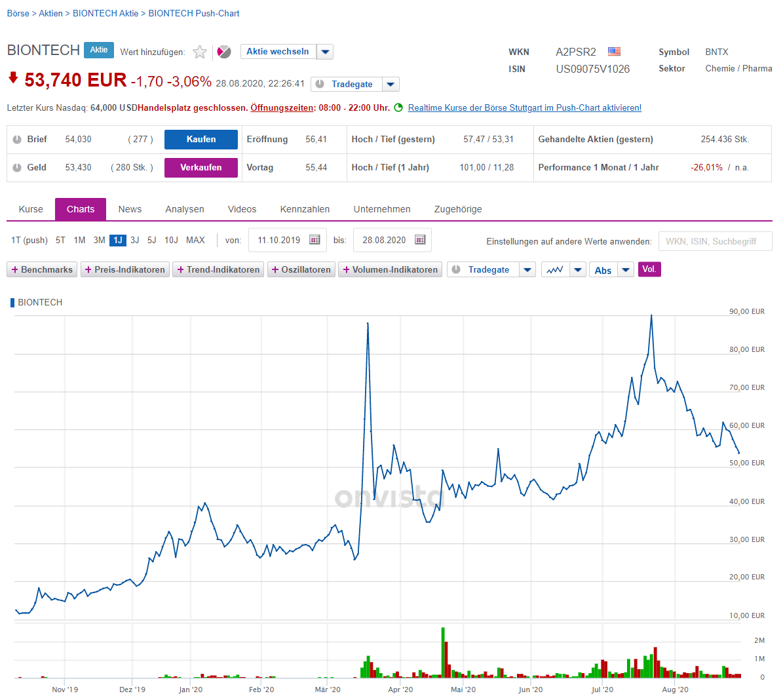Click the Aktie wechseln button
The height and width of the screenshot is (700, 783).
[x=278, y=52]
